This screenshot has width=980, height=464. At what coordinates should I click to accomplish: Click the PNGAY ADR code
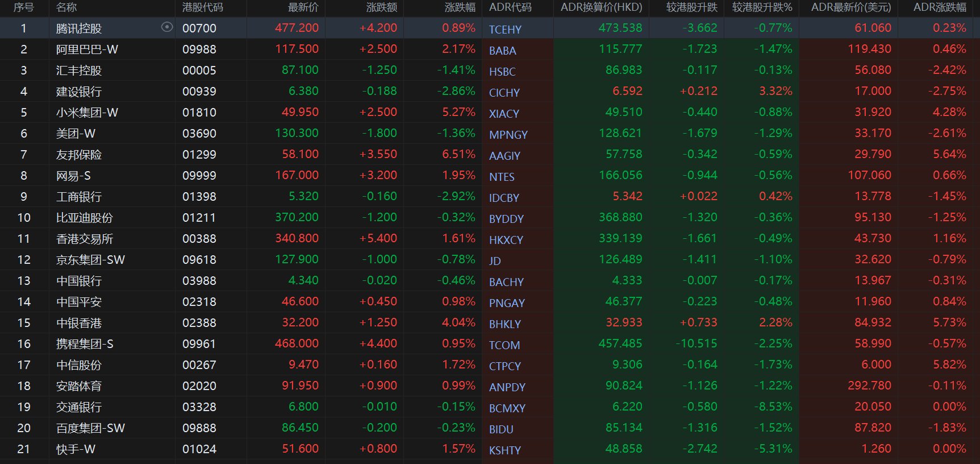coord(507,303)
